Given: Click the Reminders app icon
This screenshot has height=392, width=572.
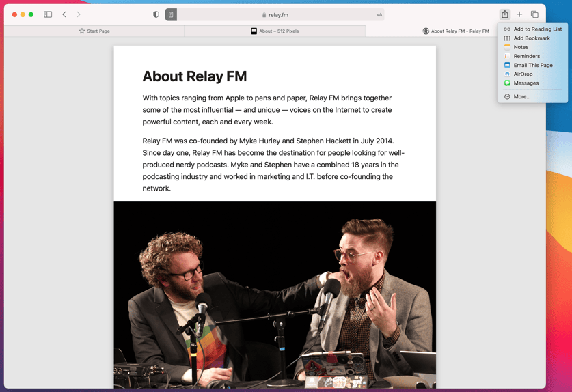Looking at the screenshot, I should pos(507,56).
